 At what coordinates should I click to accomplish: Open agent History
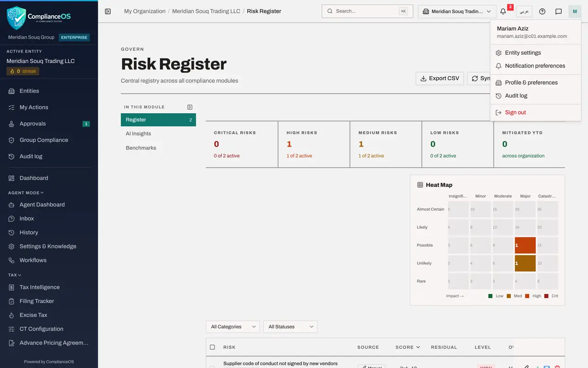(49, 232)
